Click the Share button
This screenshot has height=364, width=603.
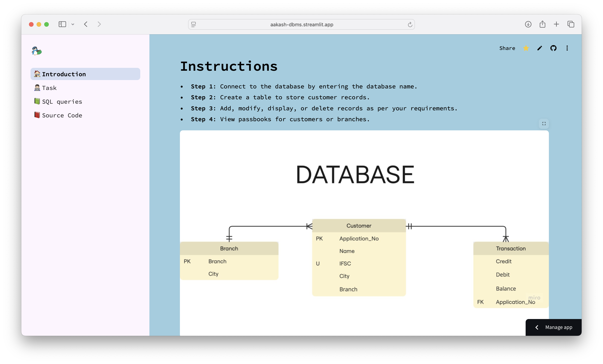tap(507, 48)
